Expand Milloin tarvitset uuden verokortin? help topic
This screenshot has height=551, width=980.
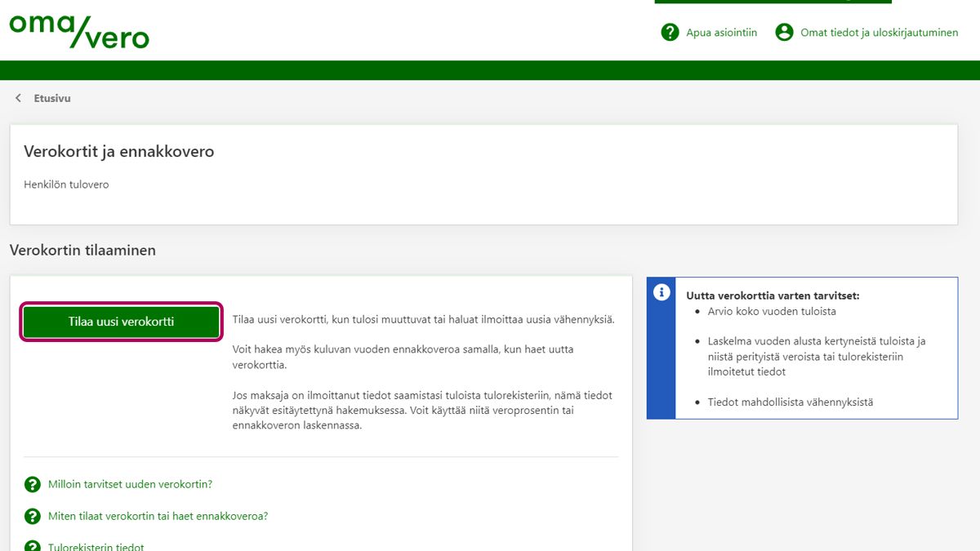130,484
